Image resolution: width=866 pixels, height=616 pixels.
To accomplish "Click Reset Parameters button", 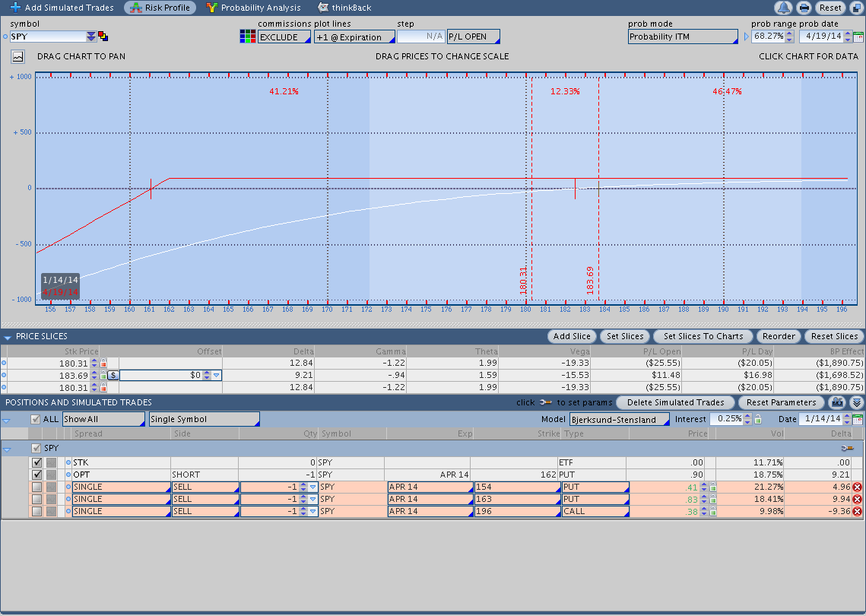I will pyautogui.click(x=781, y=402).
